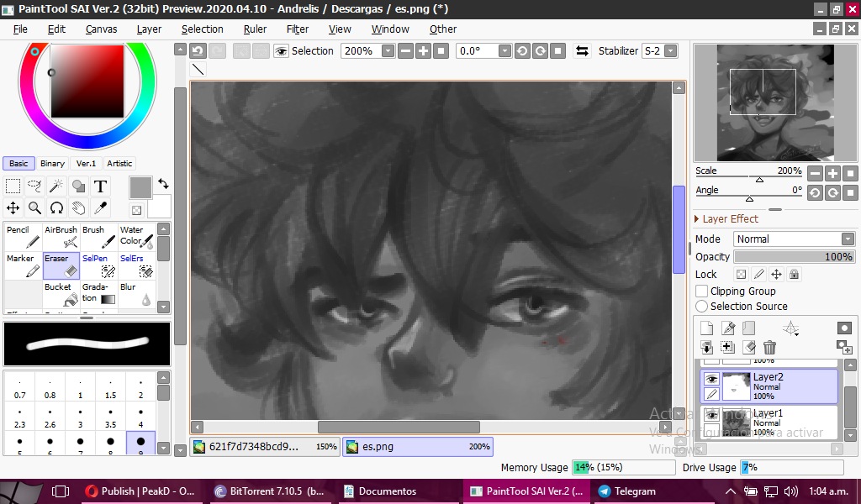Open the Stabilizer S-2 dropdown
This screenshot has height=504, width=861.
point(670,51)
